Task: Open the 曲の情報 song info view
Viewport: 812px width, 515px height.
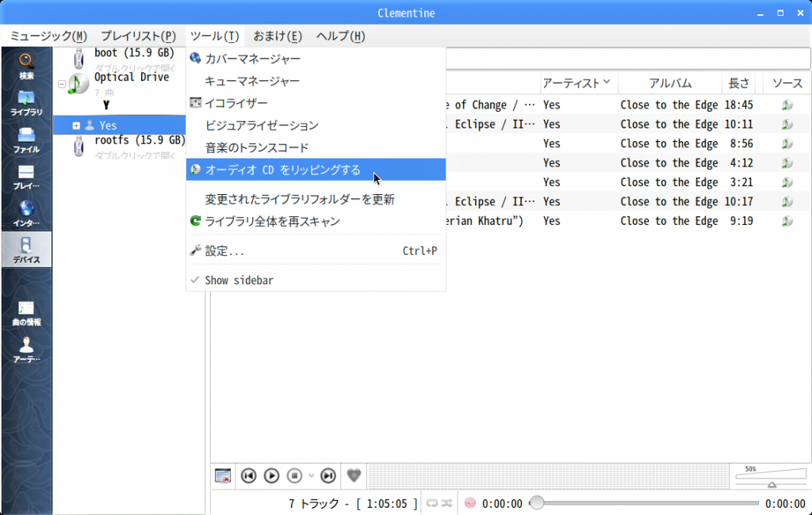Action: point(26,313)
